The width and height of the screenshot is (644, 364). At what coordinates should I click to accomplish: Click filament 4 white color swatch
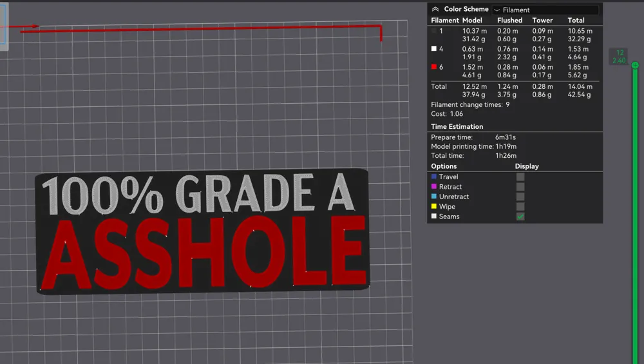(433, 48)
